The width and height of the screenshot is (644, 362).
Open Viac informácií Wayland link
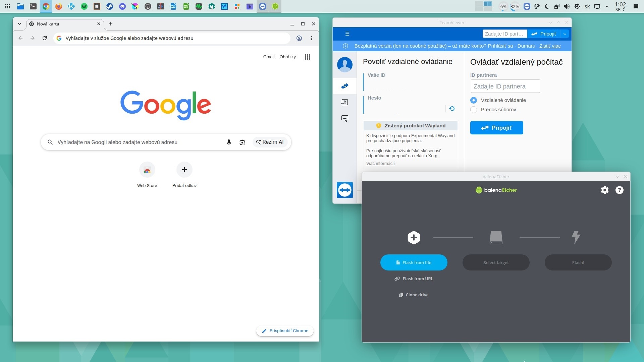(x=380, y=163)
